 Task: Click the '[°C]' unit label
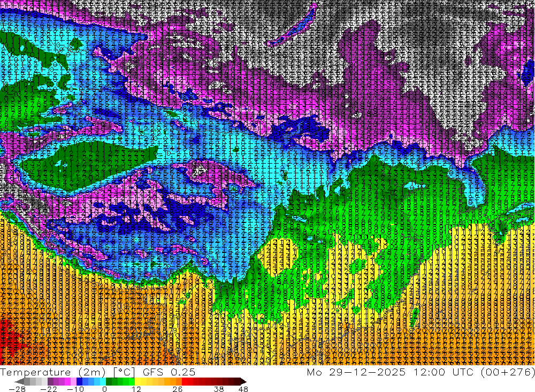click(124, 372)
